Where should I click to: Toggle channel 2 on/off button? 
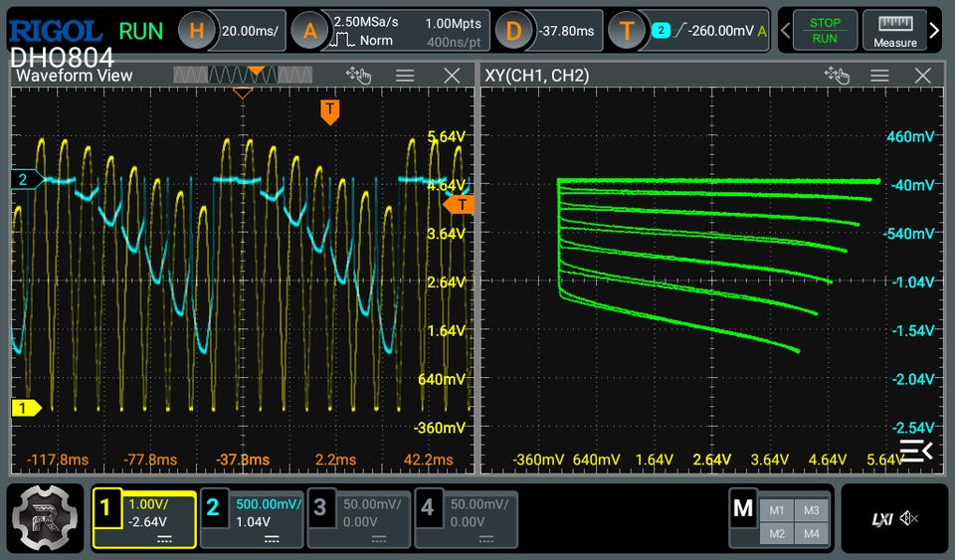tap(213, 507)
